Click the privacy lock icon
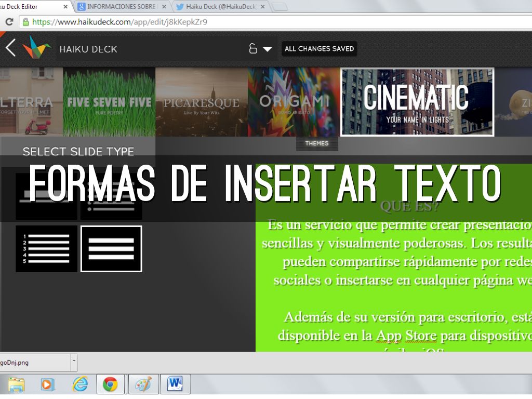The image size is (532, 399). 253,49
